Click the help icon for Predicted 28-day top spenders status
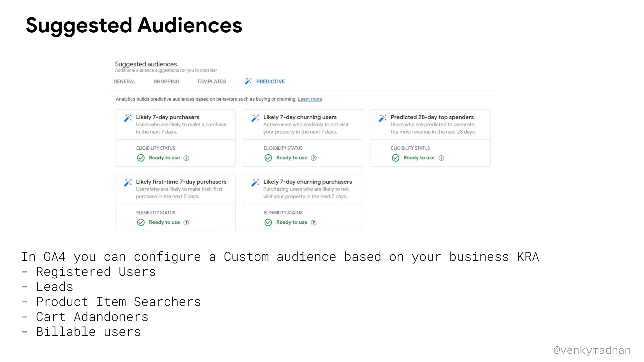Viewport: 644px width, 362px height. tap(441, 158)
